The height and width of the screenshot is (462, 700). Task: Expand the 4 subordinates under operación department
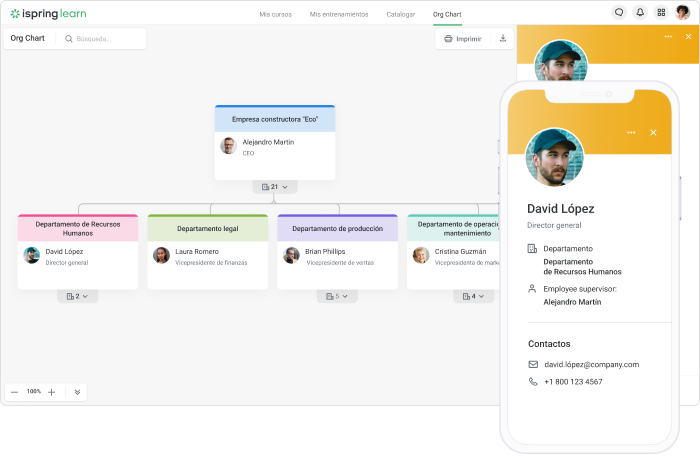click(x=473, y=296)
